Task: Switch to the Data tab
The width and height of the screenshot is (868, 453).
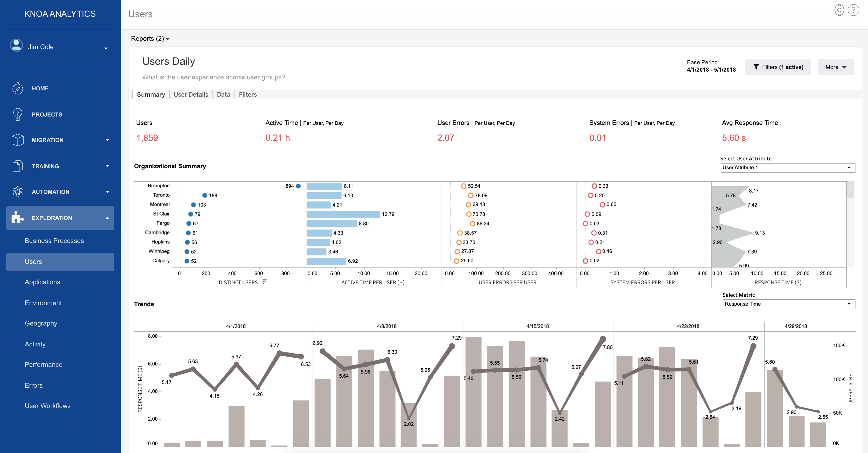Action: [224, 94]
